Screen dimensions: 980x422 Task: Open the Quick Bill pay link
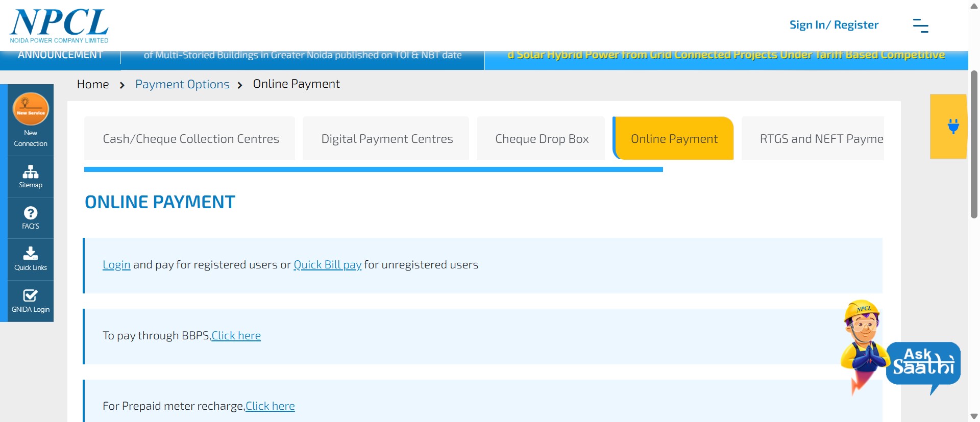point(327,265)
